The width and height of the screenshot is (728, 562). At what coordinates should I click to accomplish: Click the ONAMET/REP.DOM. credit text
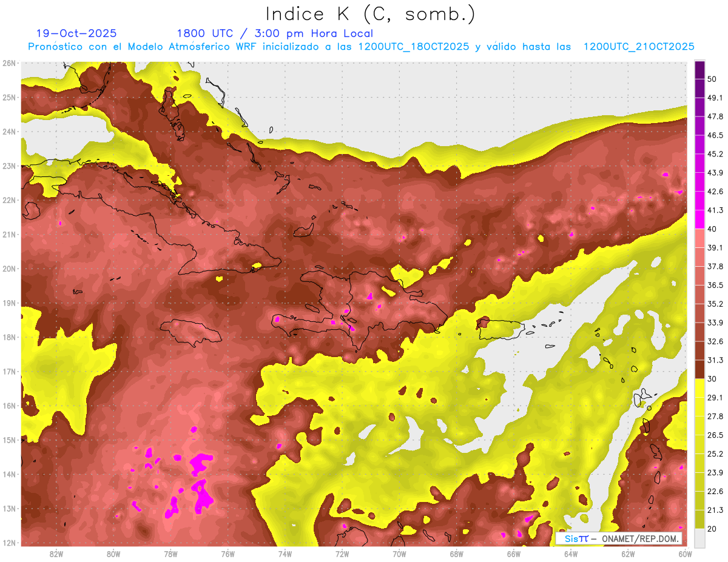(x=639, y=538)
